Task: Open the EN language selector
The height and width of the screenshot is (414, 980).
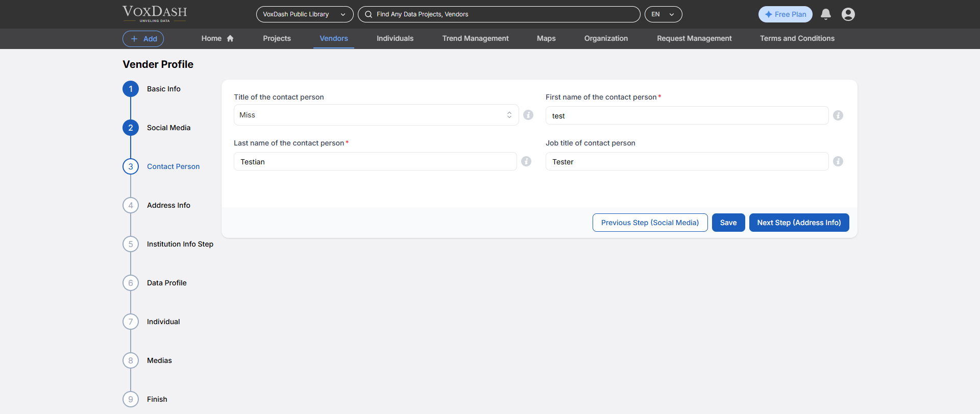Action: [663, 14]
